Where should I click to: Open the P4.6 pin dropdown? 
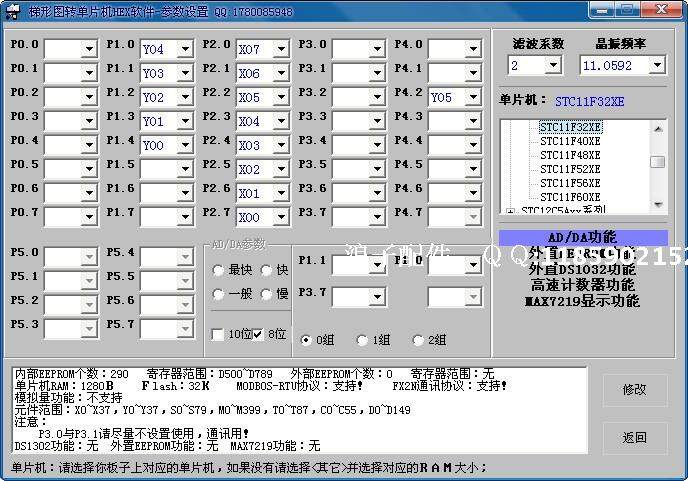(473, 193)
